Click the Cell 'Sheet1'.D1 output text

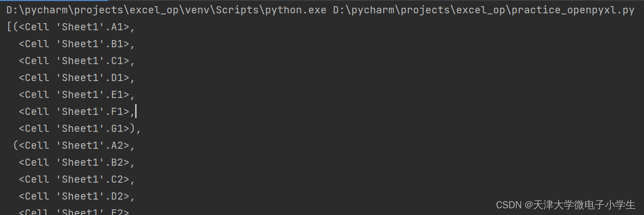coord(77,78)
